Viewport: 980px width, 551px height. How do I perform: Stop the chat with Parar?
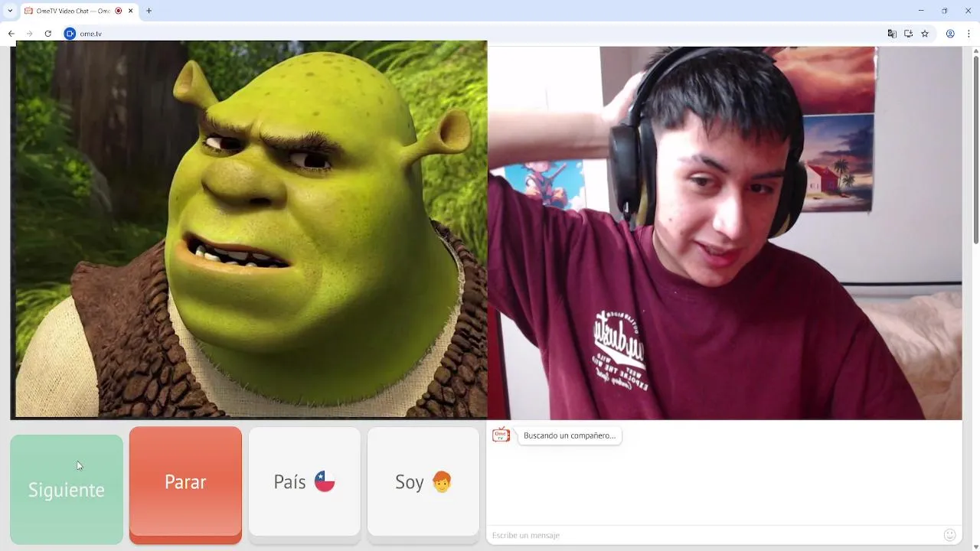coord(185,484)
